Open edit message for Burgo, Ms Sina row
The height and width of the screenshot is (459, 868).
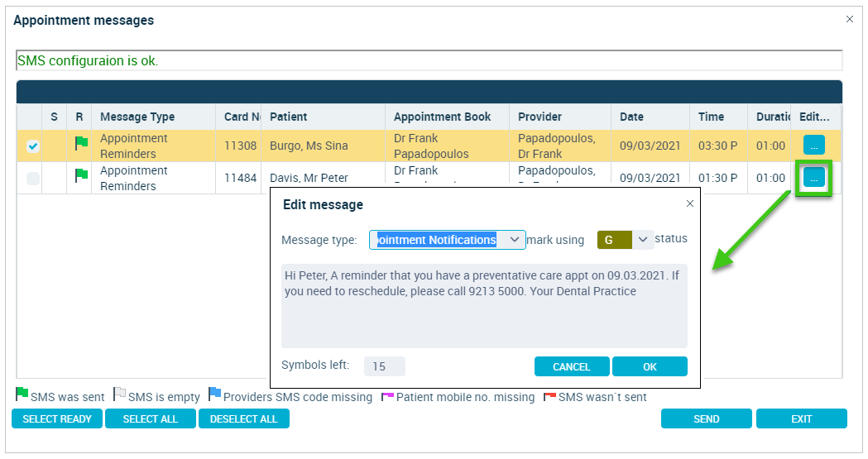click(813, 146)
